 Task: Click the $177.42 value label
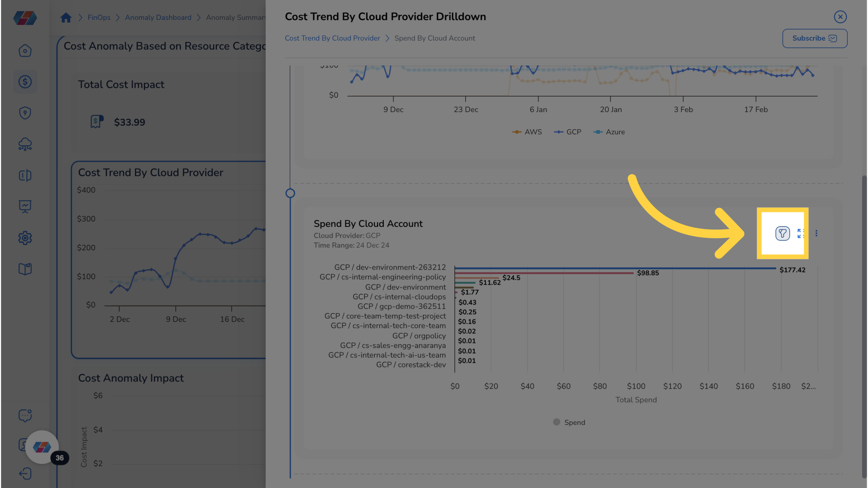point(793,270)
